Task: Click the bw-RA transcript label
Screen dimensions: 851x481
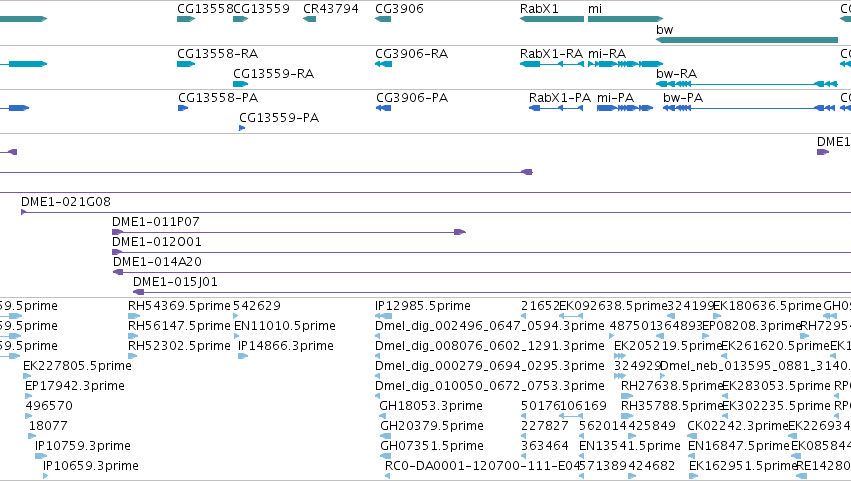Action: click(x=676, y=74)
